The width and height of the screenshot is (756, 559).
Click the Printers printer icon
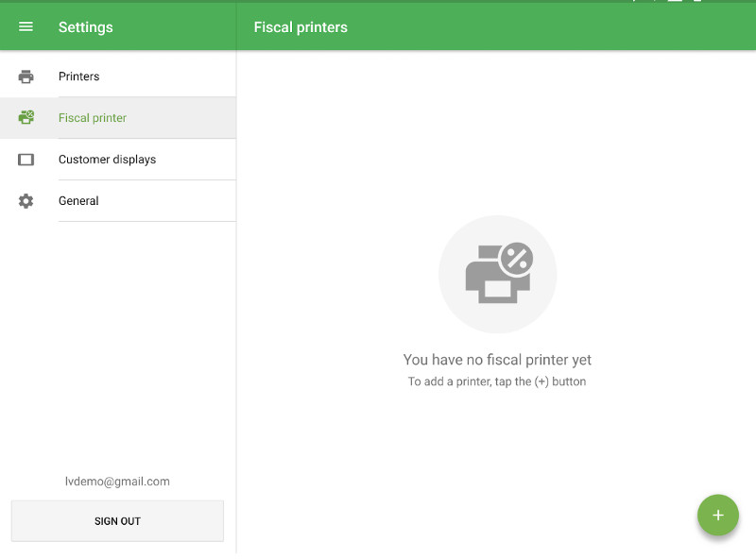pyautogui.click(x=26, y=76)
